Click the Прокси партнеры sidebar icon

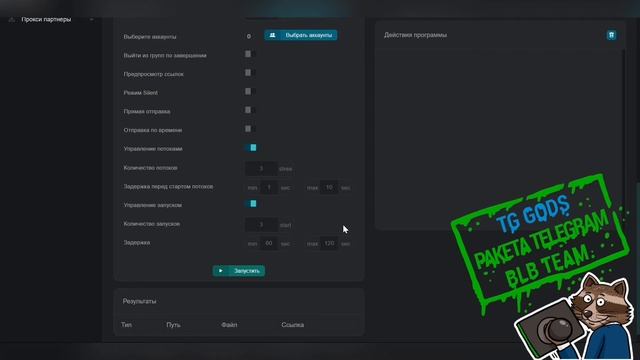pos(12,20)
